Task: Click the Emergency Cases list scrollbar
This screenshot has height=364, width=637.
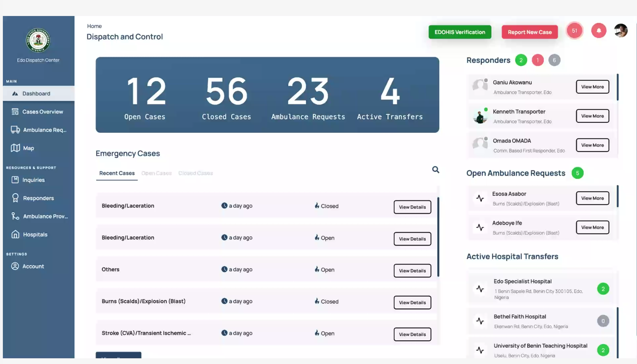Action: (438, 237)
